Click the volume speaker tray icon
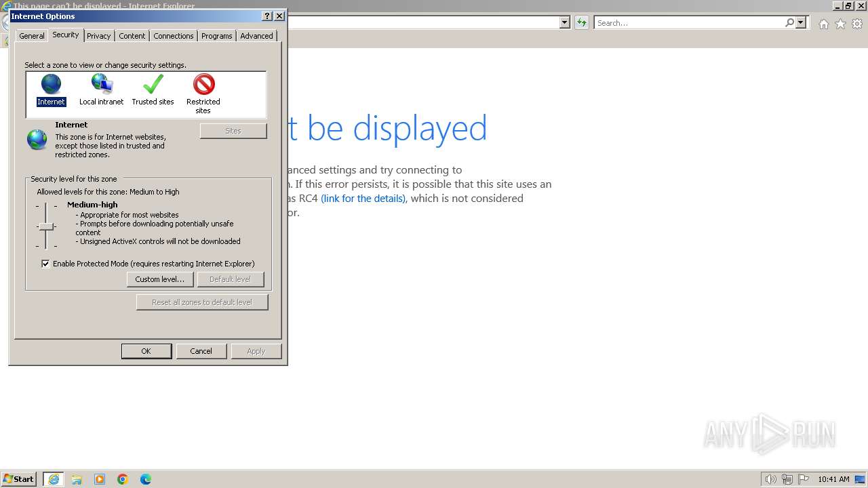Viewport: 868px width, 488px height. 770,479
